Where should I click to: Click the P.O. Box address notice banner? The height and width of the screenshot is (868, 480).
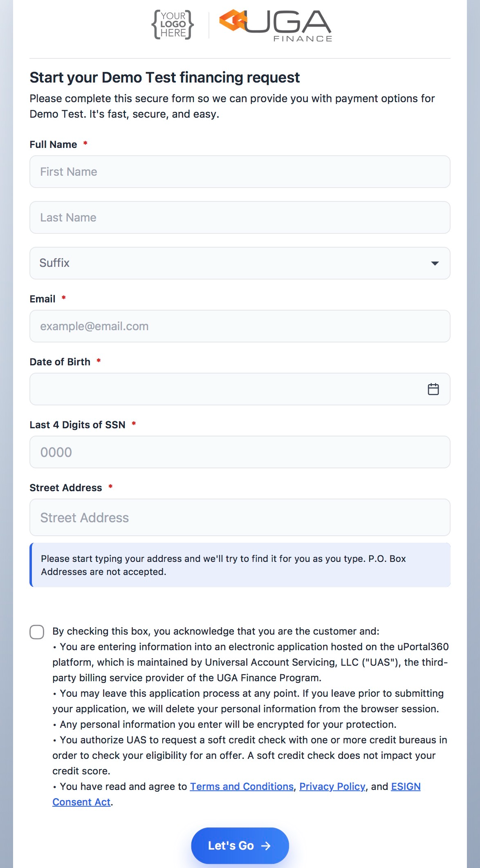click(240, 565)
